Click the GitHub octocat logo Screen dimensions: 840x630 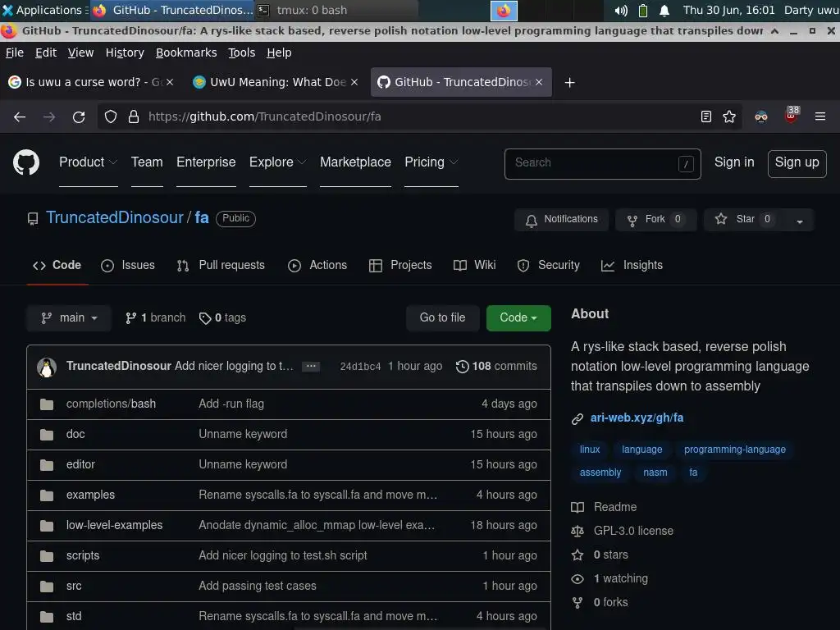[x=25, y=162]
